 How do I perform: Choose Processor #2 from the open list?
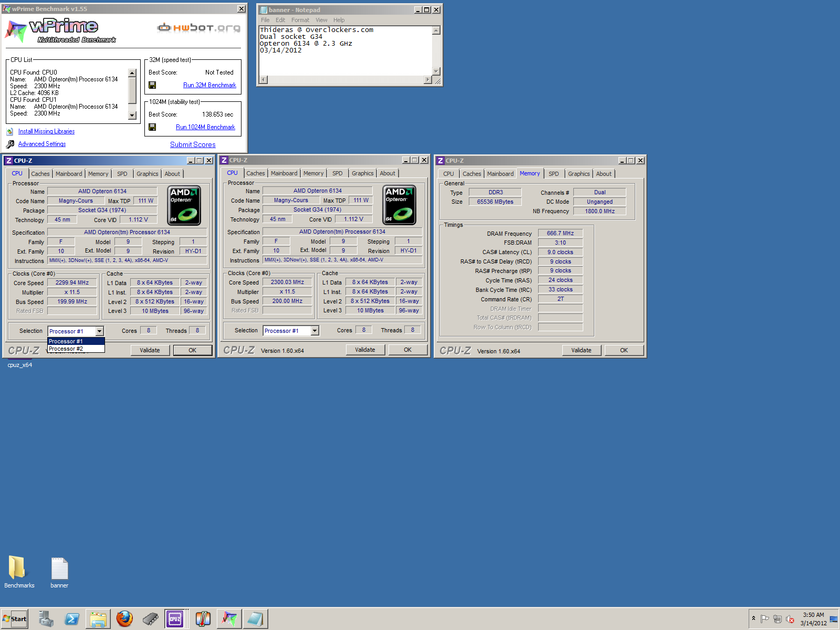76,349
